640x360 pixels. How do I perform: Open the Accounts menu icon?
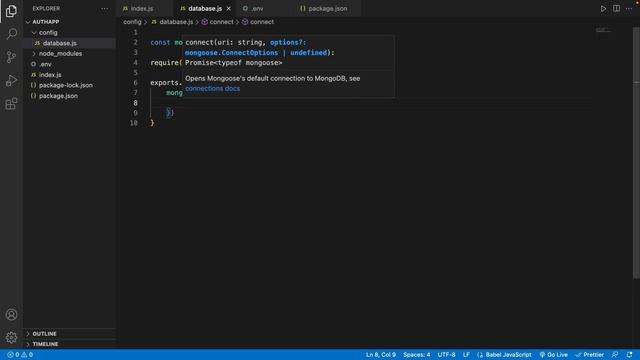coord(11,314)
